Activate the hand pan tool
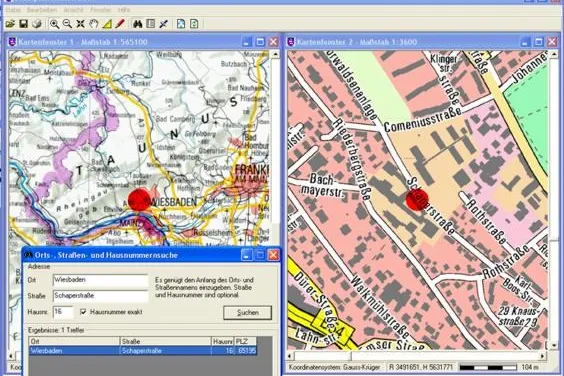Viewport: 564px width, 376px height. [x=94, y=24]
